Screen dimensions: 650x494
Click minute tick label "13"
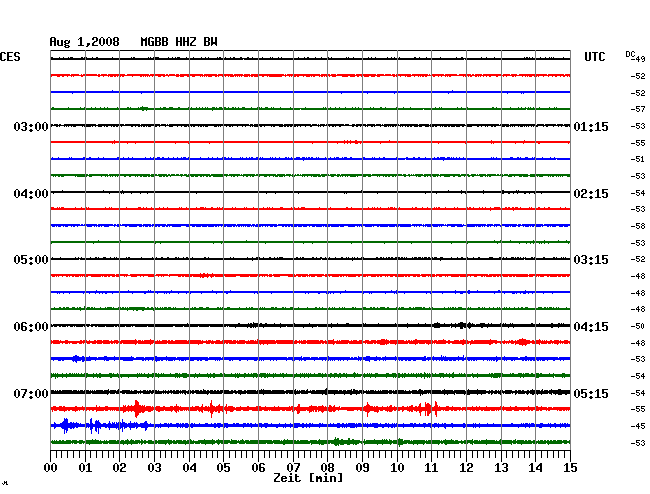point(501,467)
